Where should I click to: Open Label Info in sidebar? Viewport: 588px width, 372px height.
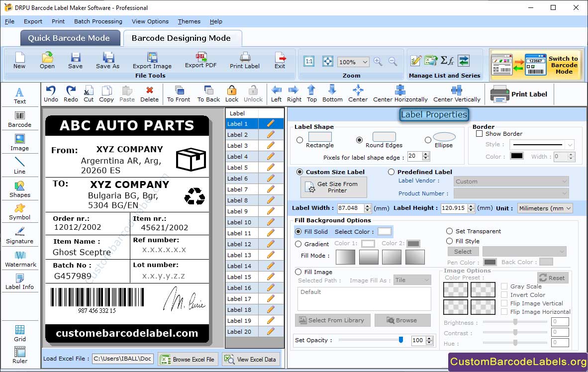click(19, 281)
